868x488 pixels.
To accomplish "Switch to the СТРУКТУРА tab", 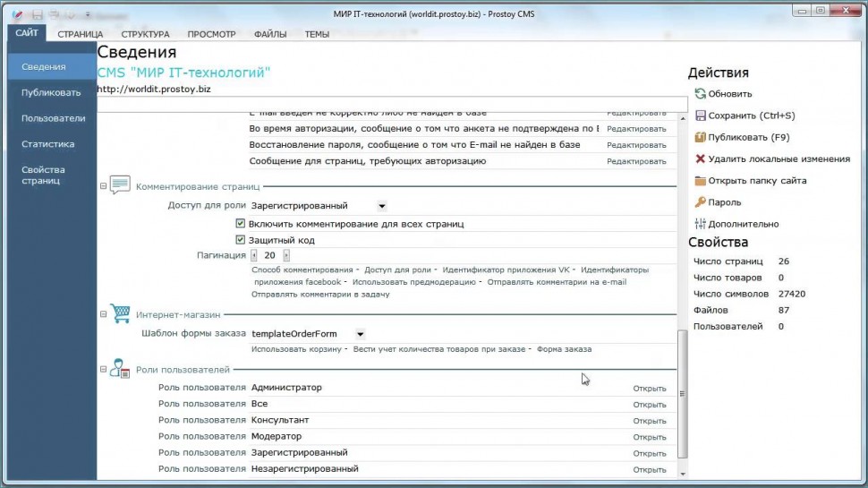I will tap(145, 34).
